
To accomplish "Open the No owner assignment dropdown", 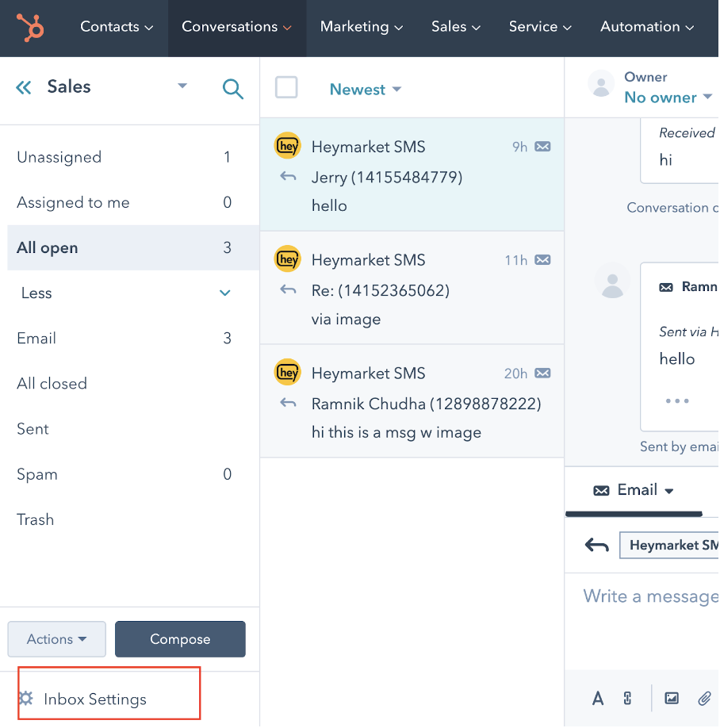I will coord(668,97).
